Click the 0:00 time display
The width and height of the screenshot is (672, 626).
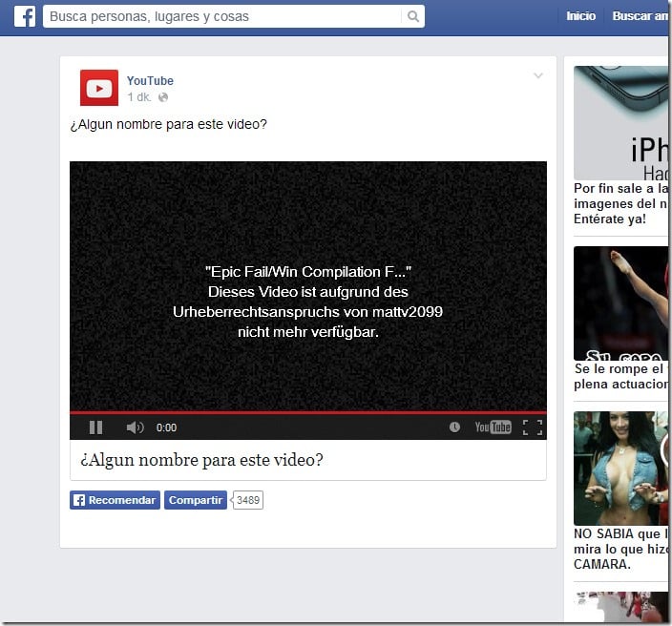coord(166,428)
